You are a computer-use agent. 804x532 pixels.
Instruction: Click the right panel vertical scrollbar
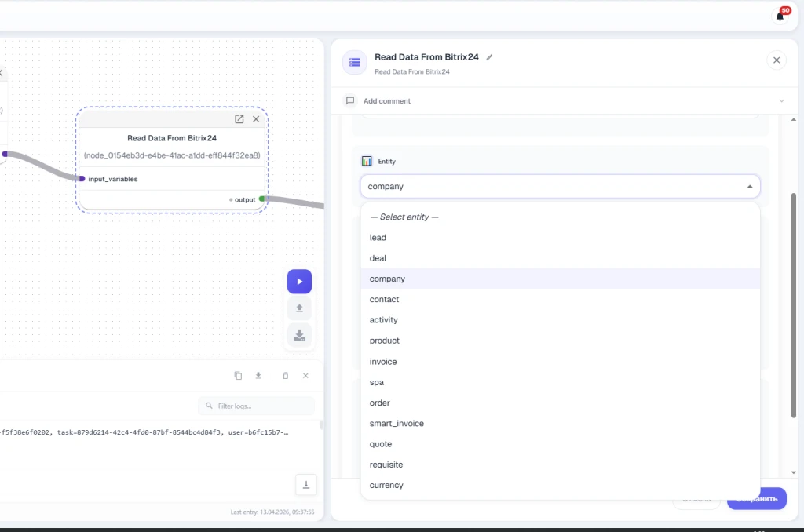(793, 305)
